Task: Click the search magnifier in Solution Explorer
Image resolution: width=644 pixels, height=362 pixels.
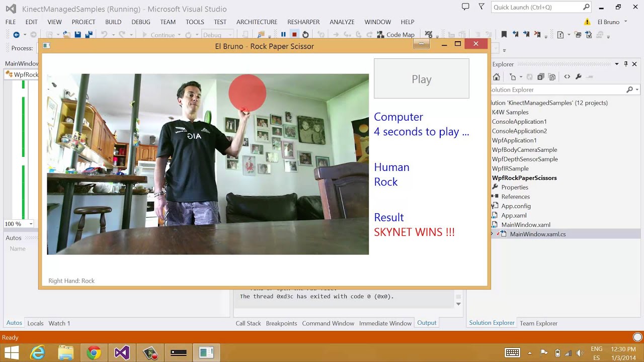Action: coord(629,89)
